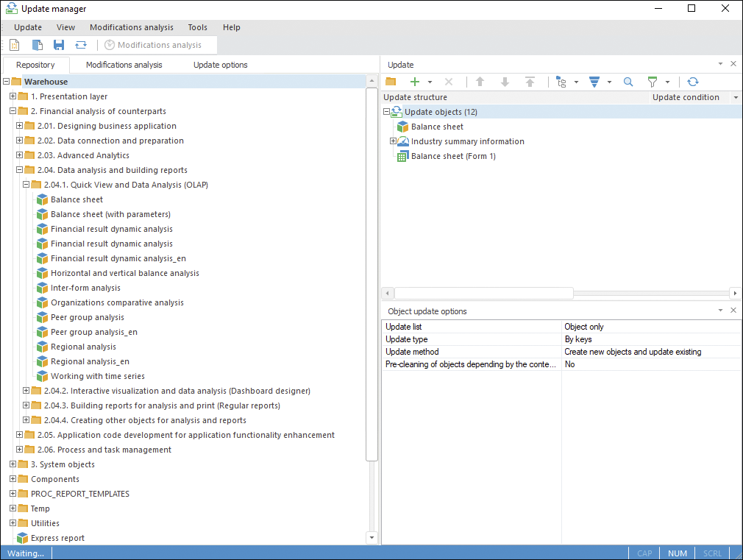Open dropdown arrow next to the add button
The height and width of the screenshot is (560, 743).
pos(430,82)
